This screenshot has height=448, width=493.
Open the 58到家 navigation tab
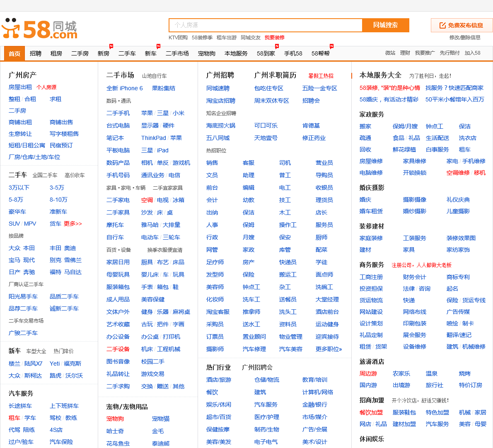coord(266,53)
